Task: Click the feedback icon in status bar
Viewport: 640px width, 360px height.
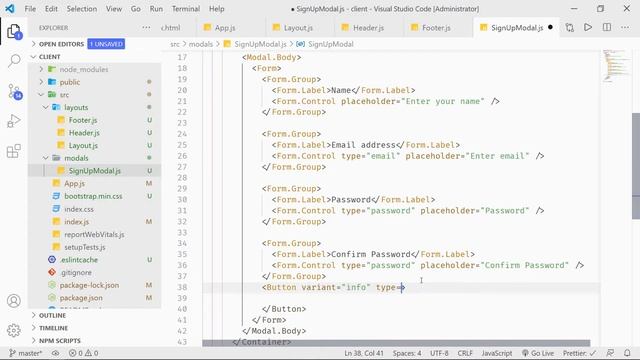Action: click(610, 353)
